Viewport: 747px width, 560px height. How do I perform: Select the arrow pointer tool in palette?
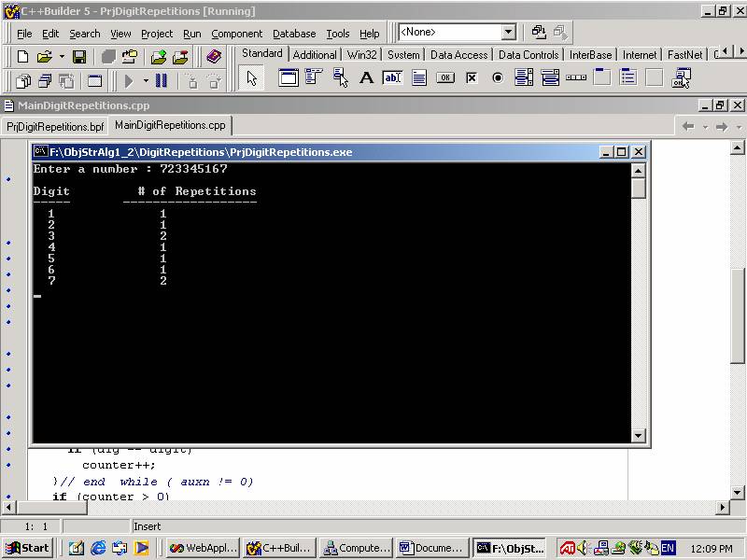click(x=251, y=78)
